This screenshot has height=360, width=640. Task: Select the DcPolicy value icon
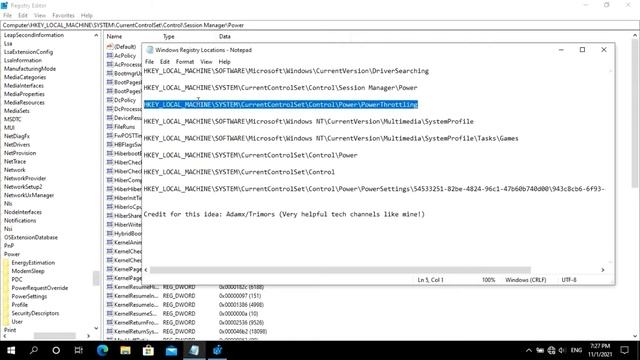pyautogui.click(x=109, y=100)
